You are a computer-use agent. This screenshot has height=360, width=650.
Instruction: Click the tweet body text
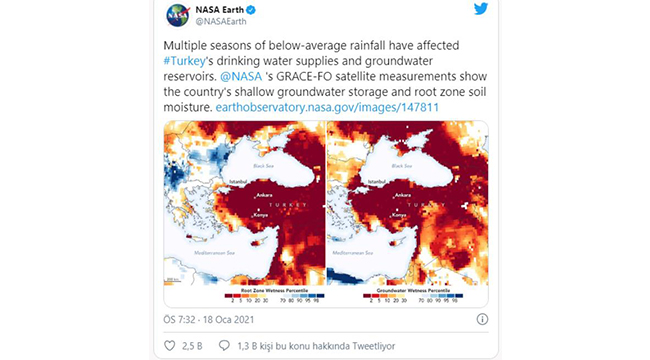pos(325,76)
